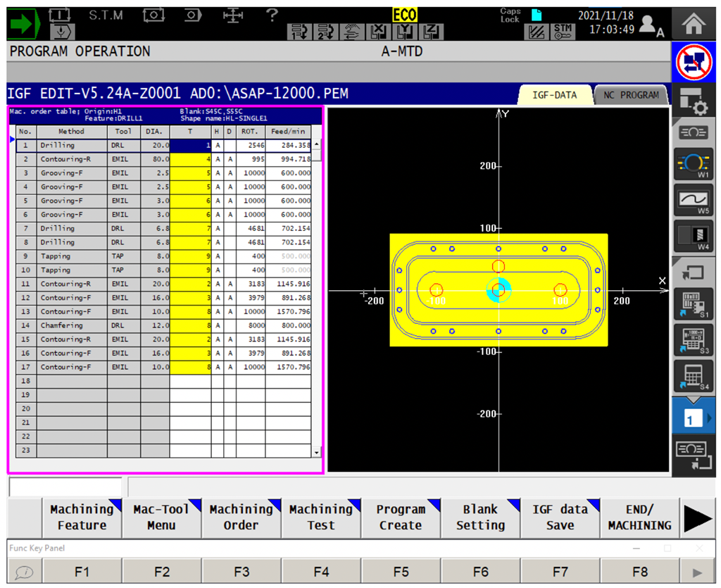This screenshot has width=721, height=588.
Task: Open the machine settings gear icon
Action: pos(694,100)
